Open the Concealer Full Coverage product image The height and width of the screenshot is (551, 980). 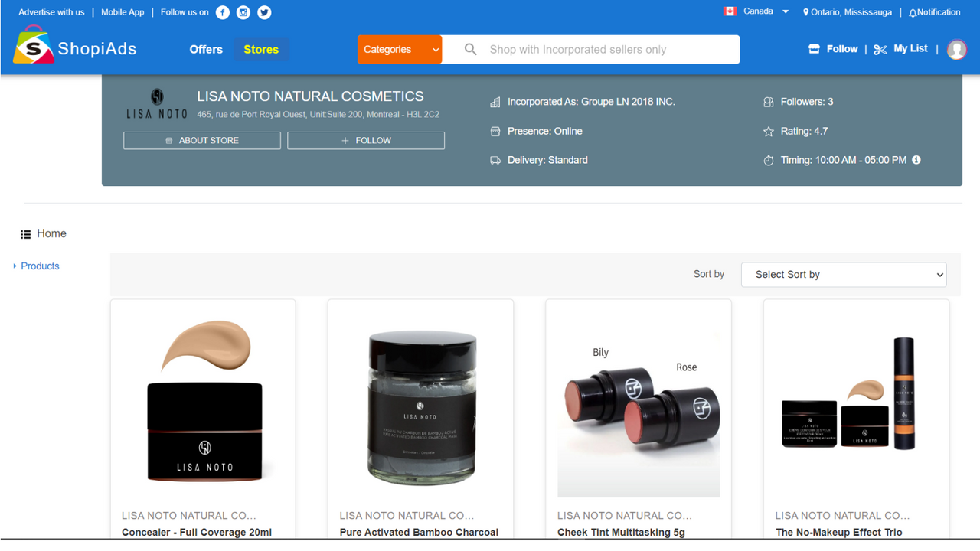(203, 402)
